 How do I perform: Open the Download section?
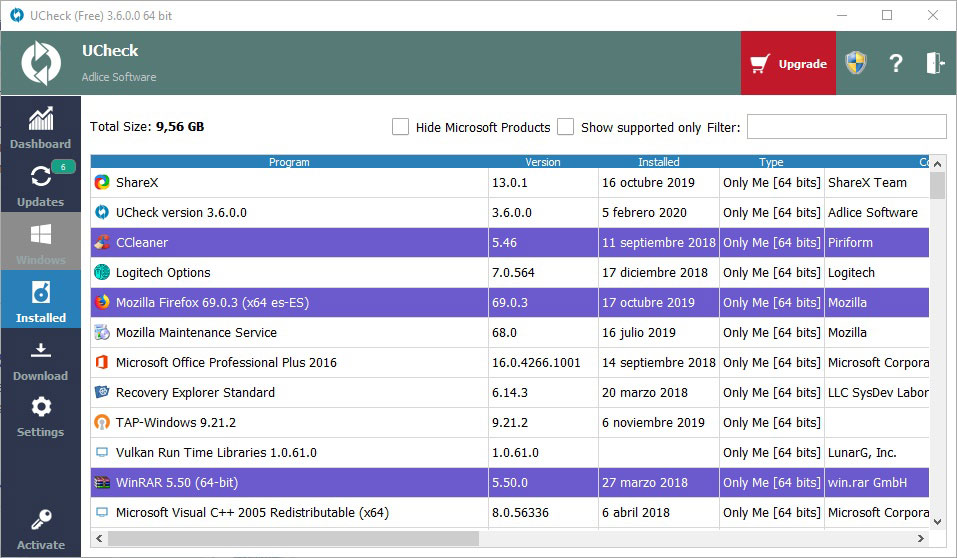(x=40, y=358)
